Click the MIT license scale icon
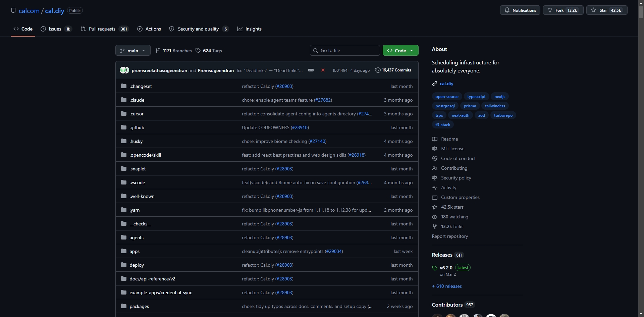This screenshot has width=644, height=317. coord(435,149)
